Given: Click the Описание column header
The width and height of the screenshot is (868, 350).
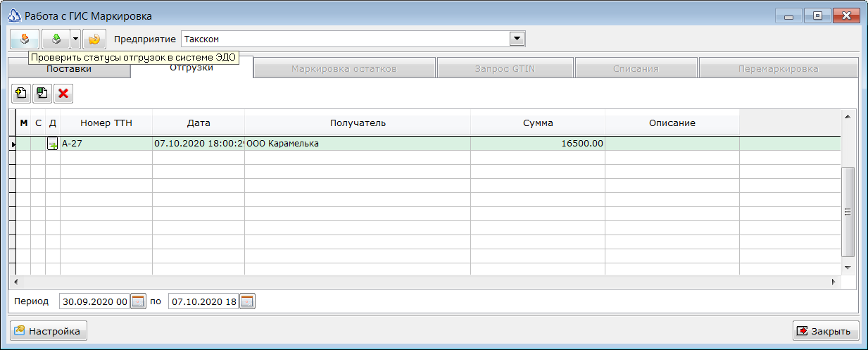Looking at the screenshot, I should (x=672, y=123).
